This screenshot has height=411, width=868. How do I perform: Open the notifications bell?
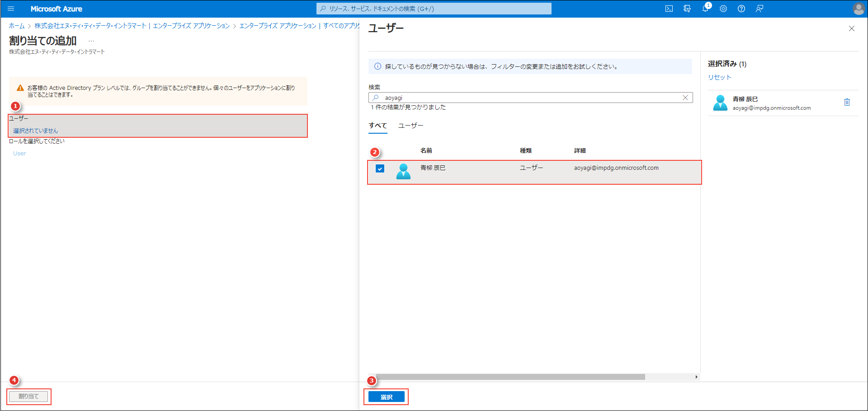[x=705, y=9]
